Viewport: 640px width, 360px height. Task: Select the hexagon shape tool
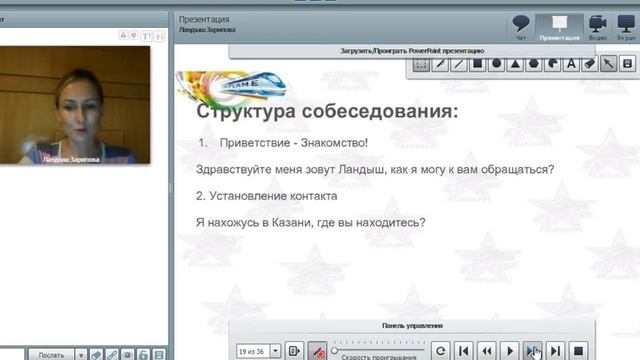coord(534,64)
